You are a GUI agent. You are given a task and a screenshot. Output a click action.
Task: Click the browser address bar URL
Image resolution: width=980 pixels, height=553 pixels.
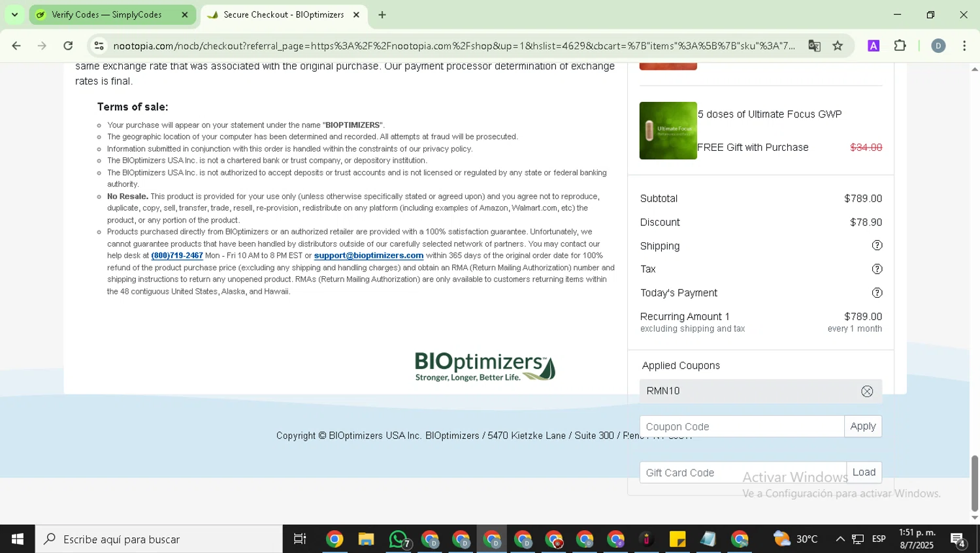[454, 46]
